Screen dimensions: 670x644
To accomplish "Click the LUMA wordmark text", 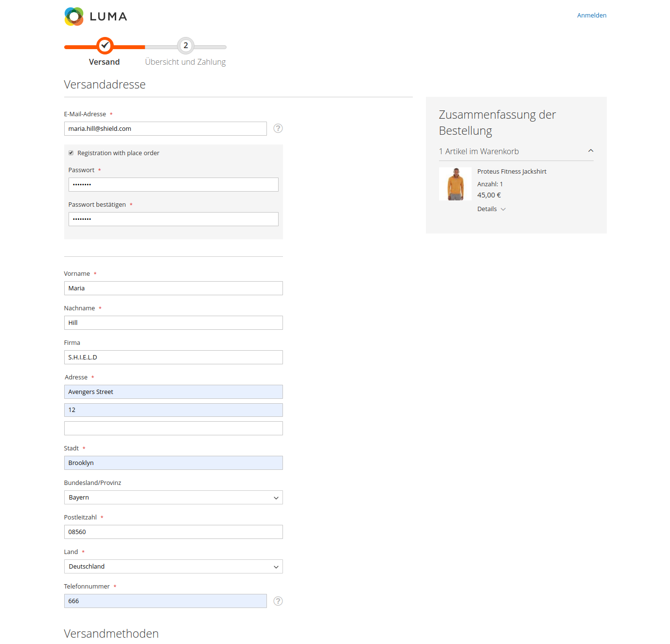I will click(108, 17).
